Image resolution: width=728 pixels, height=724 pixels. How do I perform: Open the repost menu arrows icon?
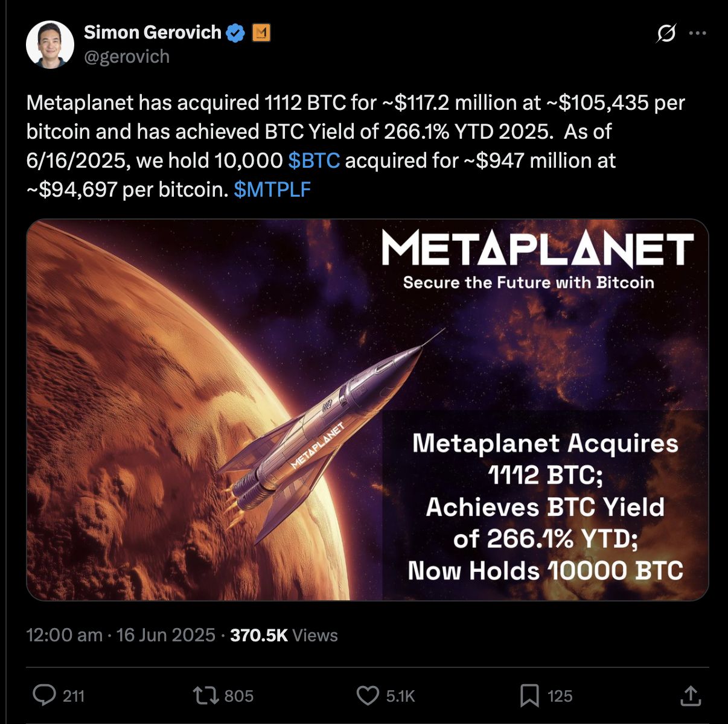click(x=206, y=695)
